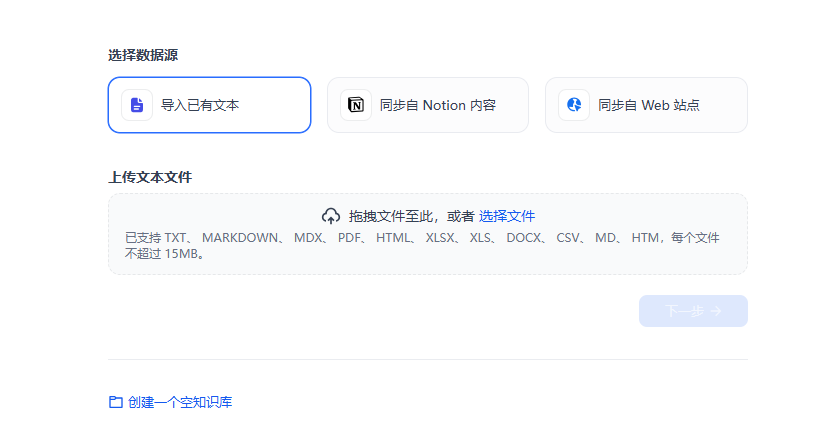The width and height of the screenshot is (813, 425).
Task: Click the 上传文本文件 heading
Action: [x=150, y=177]
